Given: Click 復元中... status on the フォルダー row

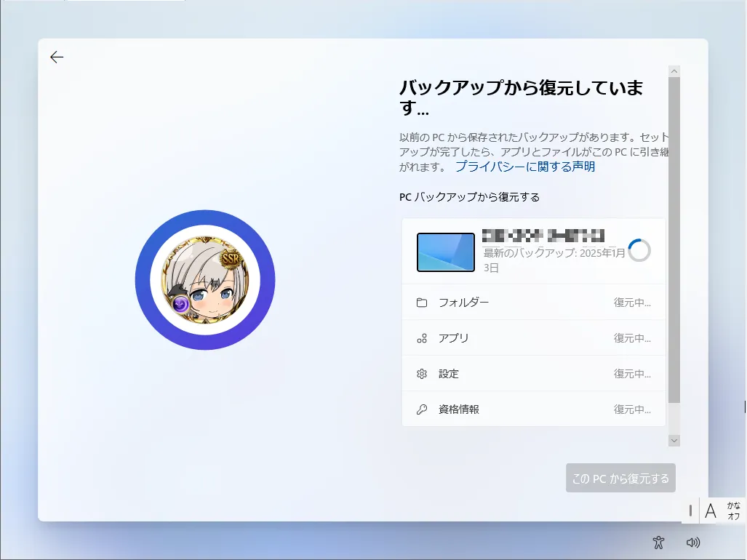Looking at the screenshot, I should click(632, 303).
